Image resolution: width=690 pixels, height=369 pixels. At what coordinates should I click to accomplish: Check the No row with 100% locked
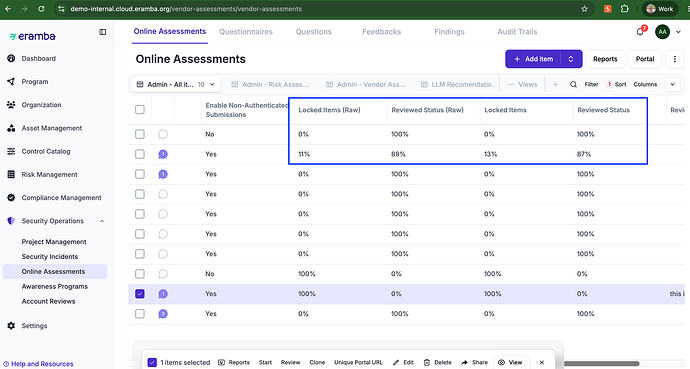click(x=139, y=274)
